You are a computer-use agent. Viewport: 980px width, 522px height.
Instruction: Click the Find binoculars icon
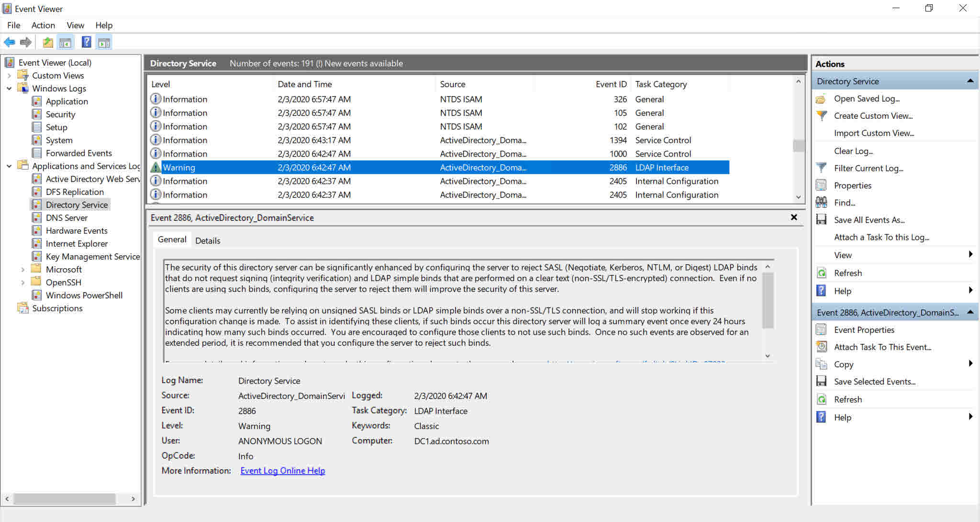821,203
